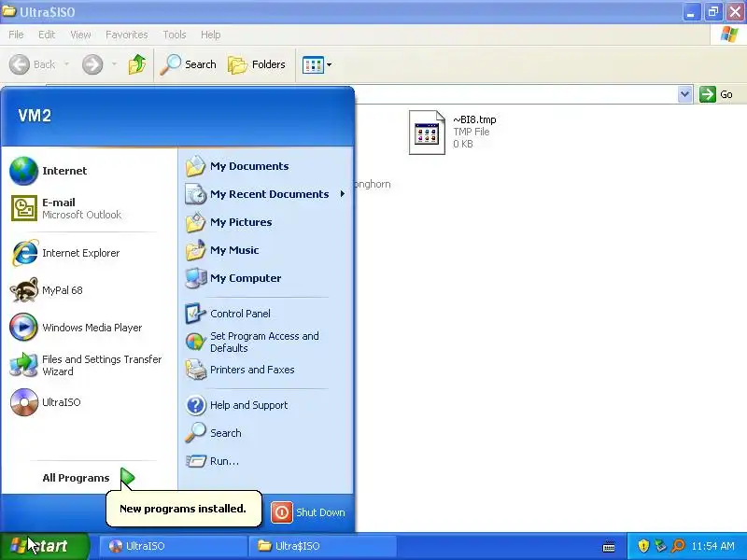Open My Music folder
Image resolution: width=747 pixels, height=560 pixels.
point(265,250)
